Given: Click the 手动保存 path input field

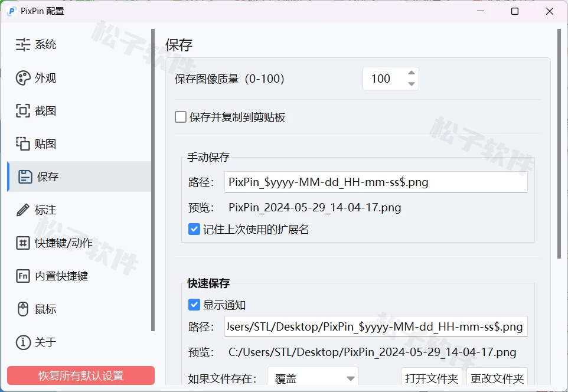Looking at the screenshot, I should click(376, 182).
